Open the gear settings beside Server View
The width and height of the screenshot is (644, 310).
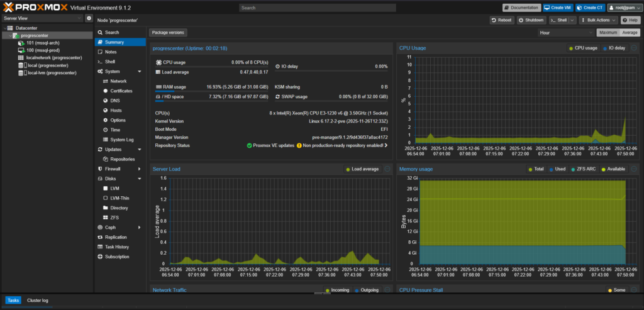click(89, 18)
